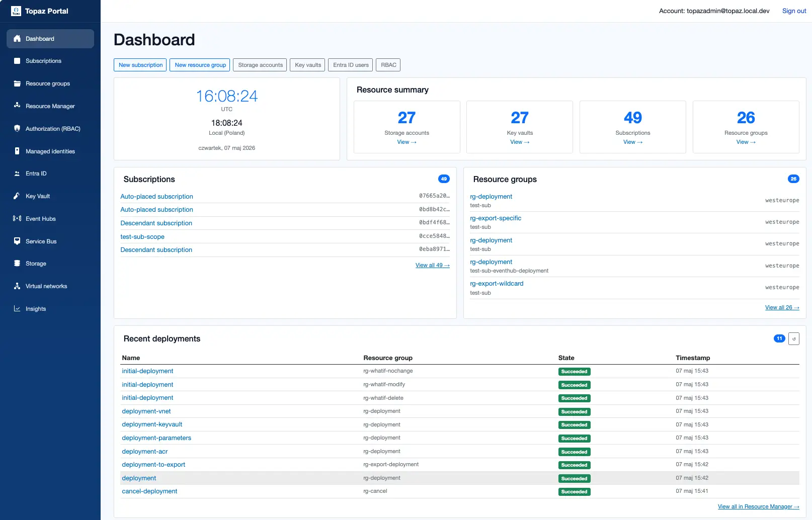
Task: Open the Resource Manager sidebar icon
Action: click(x=17, y=106)
